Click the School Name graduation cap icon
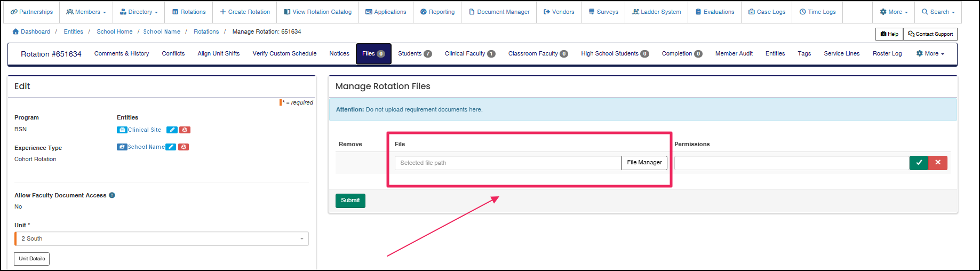The width and height of the screenshot is (980, 271). tap(122, 147)
